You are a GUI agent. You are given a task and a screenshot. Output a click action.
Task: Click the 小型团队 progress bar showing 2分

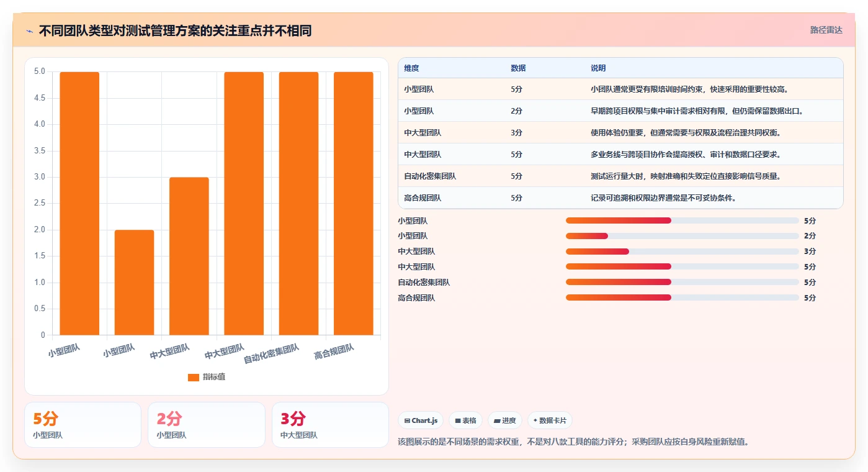coord(682,236)
